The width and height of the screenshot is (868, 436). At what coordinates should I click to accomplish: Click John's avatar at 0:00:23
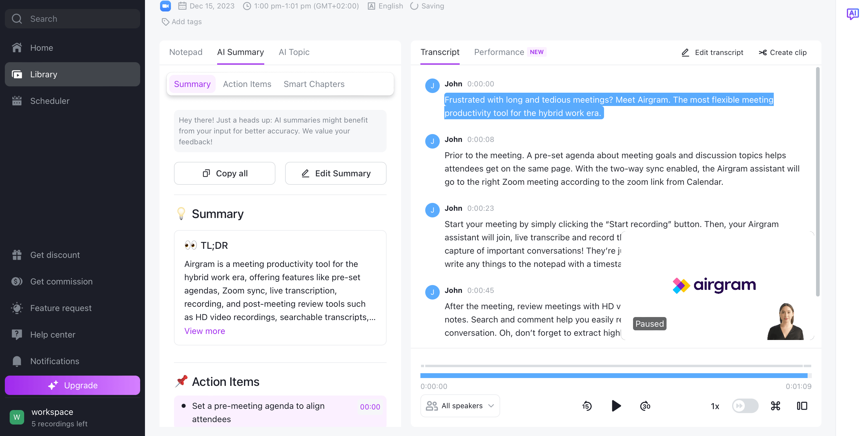[x=432, y=210]
